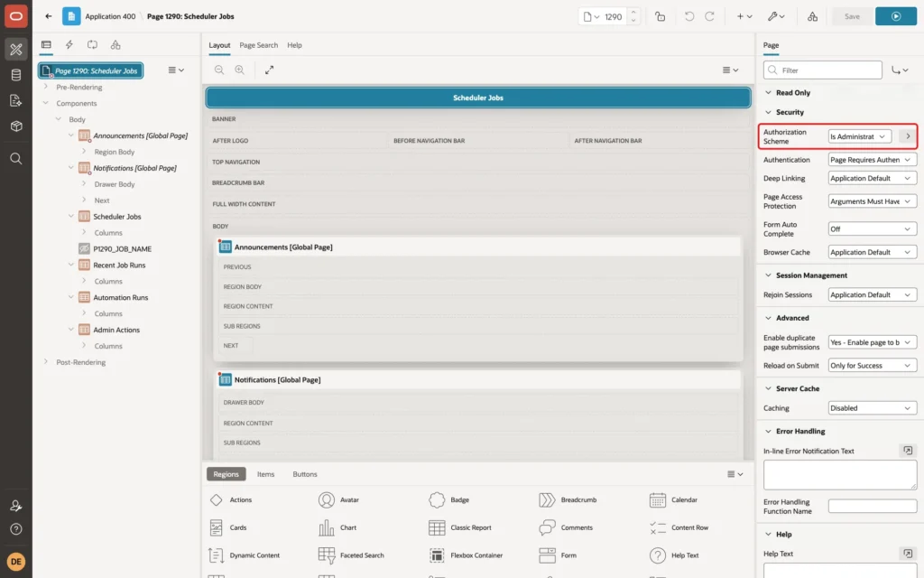Open the rendering tree options menu

176,70
